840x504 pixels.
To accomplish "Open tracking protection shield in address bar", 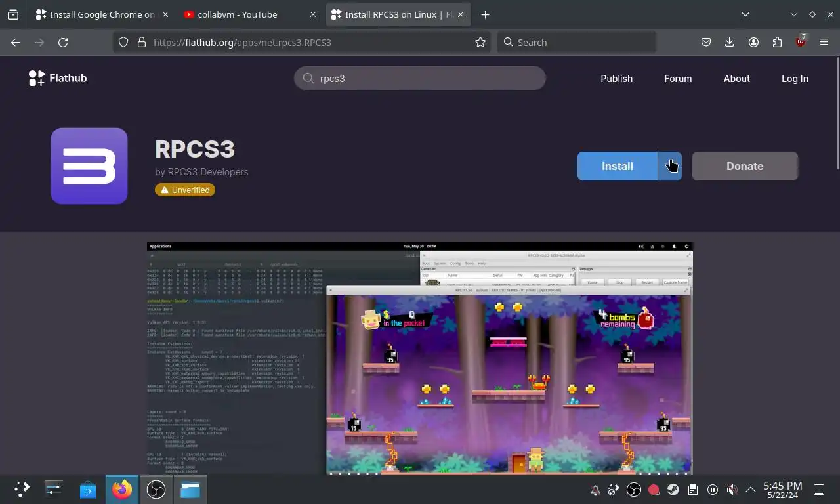I will tap(123, 42).
